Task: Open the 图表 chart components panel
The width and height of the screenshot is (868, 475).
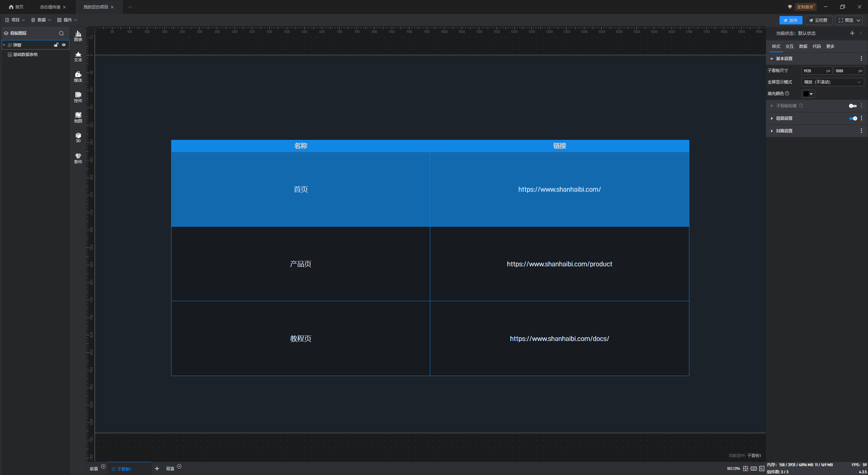Action: point(78,36)
